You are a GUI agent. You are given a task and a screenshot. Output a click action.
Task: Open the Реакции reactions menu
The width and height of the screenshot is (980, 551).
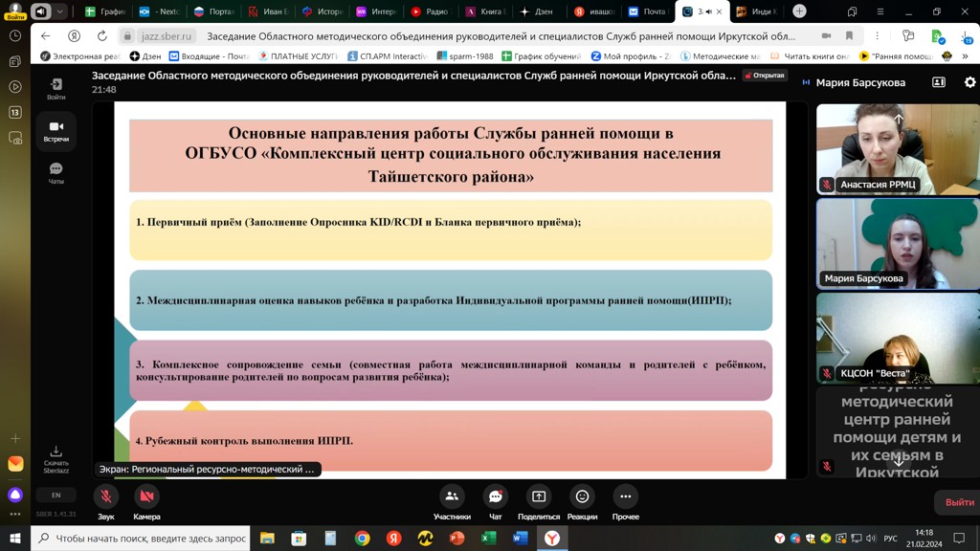click(x=582, y=497)
